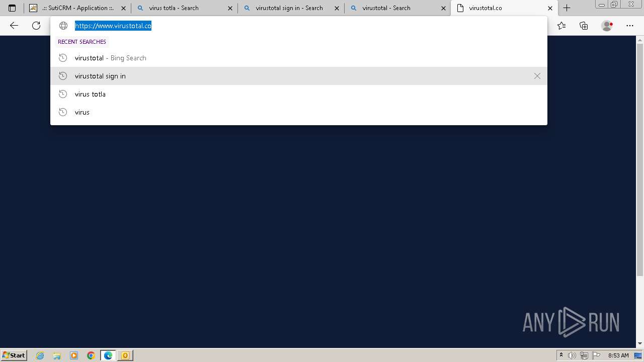Viewport: 644px width, 362px height.
Task: Open Settings and more menu
Action: 630,26
